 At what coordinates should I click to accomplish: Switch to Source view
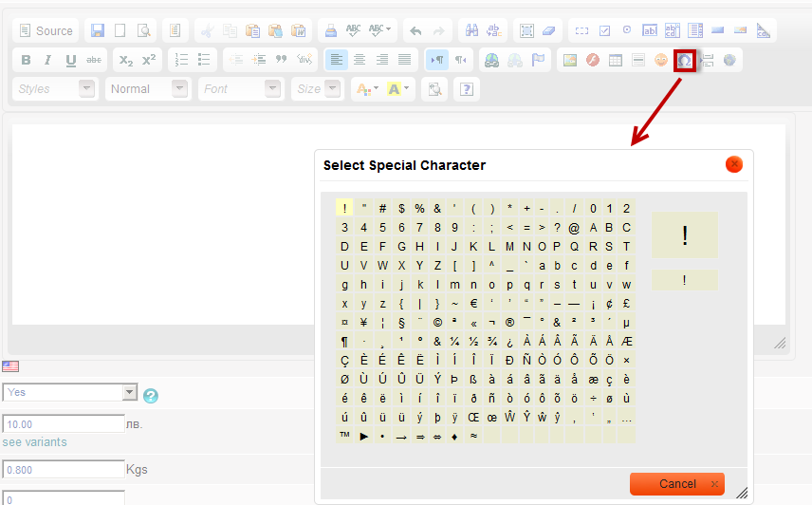click(x=46, y=30)
